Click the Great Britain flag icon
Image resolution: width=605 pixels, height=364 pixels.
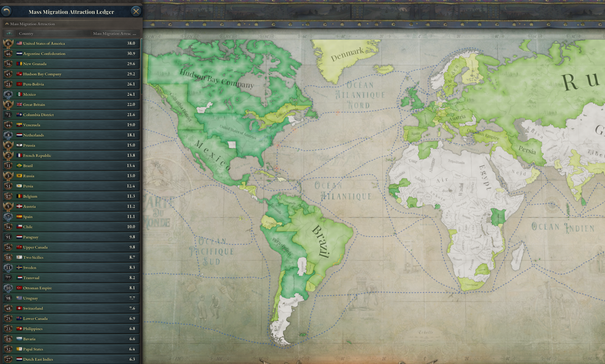coord(19,104)
